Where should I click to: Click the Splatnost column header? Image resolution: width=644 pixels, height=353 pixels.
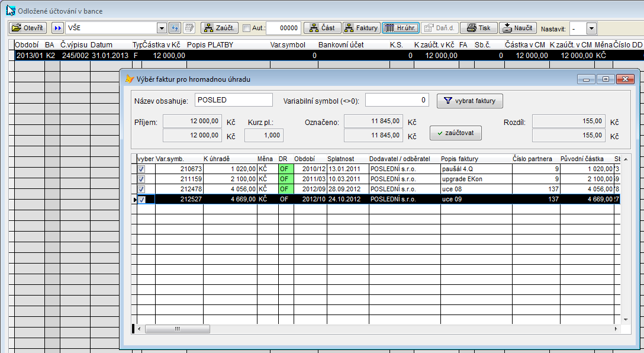348,159
